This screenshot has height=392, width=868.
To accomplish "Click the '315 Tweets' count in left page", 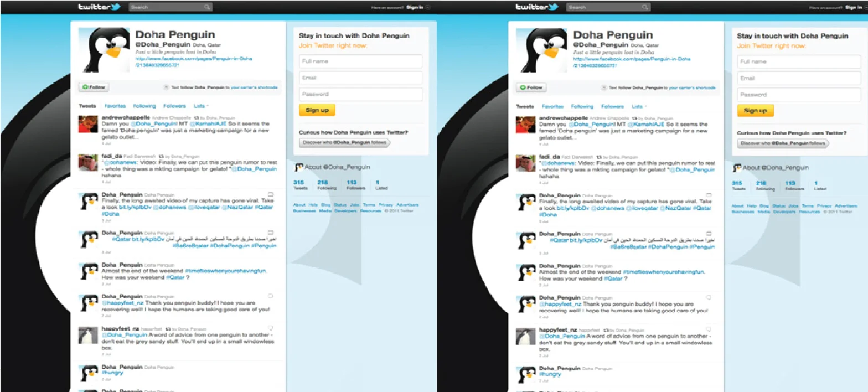I will (x=300, y=185).
